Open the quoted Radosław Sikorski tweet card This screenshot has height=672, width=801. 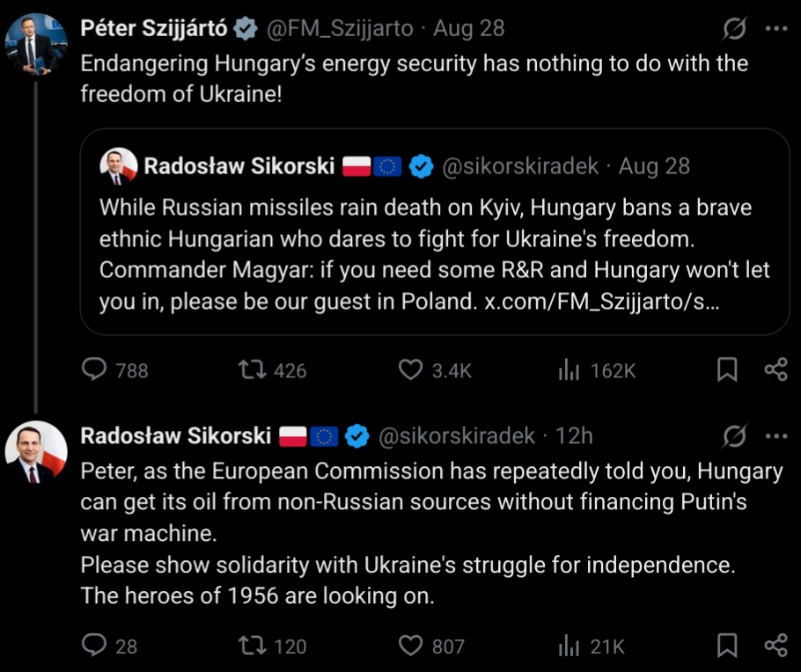coord(435,232)
